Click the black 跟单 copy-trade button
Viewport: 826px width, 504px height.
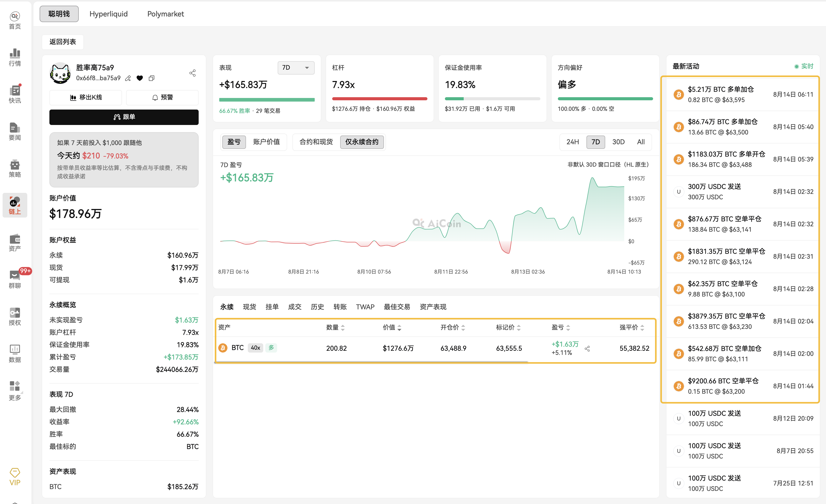[124, 117]
